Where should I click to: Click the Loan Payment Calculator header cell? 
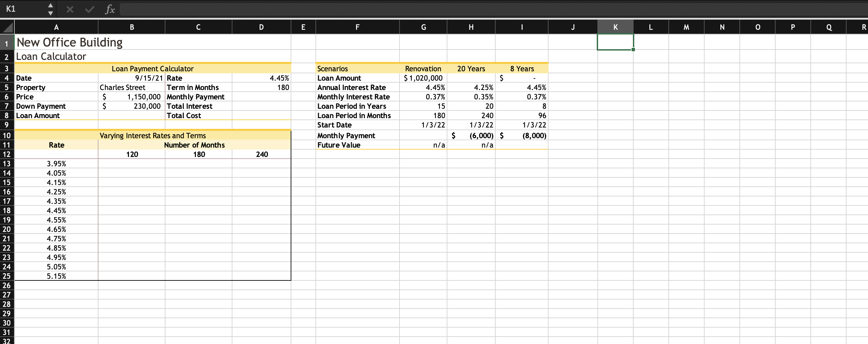point(153,69)
